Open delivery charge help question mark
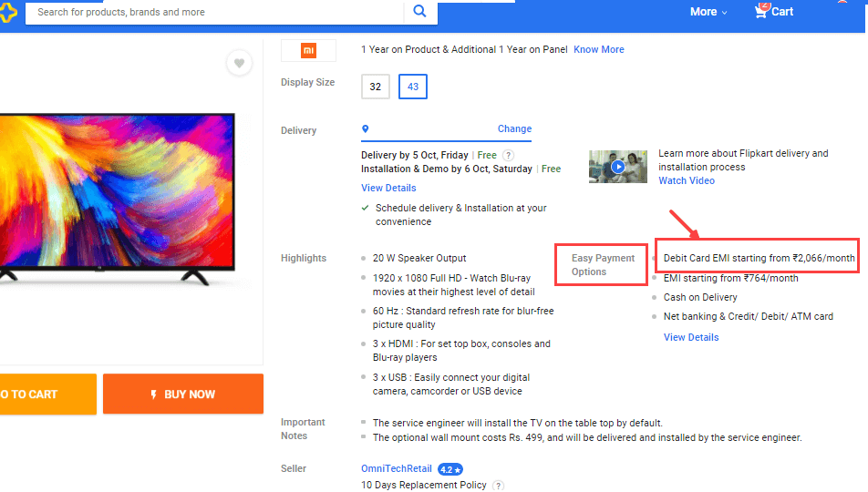The image size is (868, 492). pos(508,156)
